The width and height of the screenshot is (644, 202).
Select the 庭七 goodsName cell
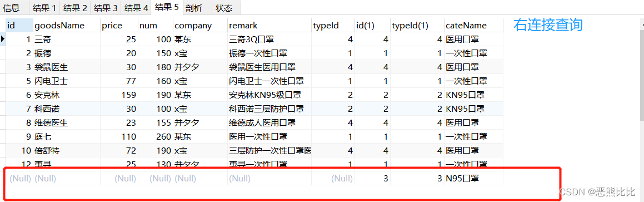[67, 136]
